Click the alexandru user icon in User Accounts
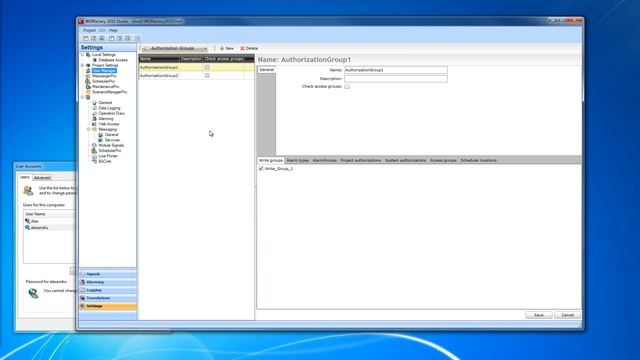The height and width of the screenshot is (360, 640). [x=28, y=227]
